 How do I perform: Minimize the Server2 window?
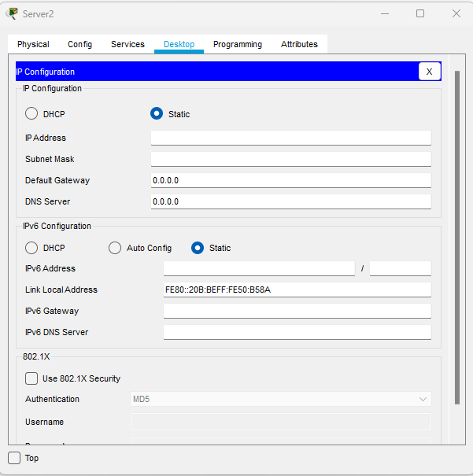coord(385,13)
